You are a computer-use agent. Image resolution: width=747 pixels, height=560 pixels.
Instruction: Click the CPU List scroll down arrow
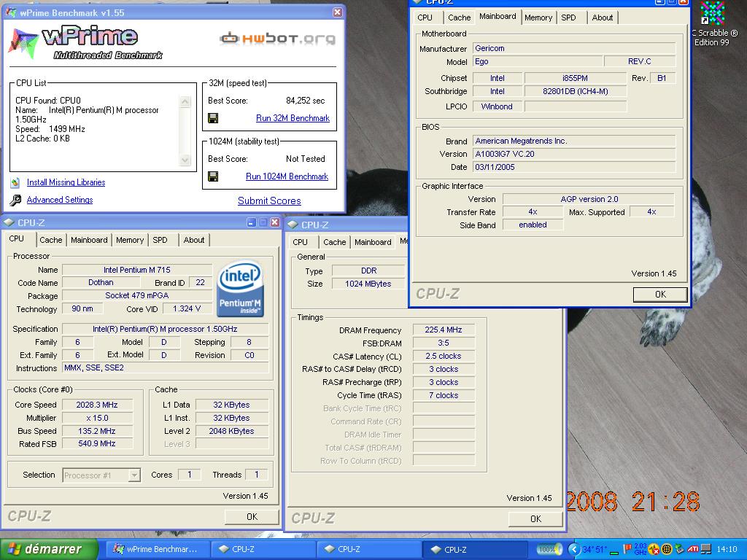tap(185, 160)
